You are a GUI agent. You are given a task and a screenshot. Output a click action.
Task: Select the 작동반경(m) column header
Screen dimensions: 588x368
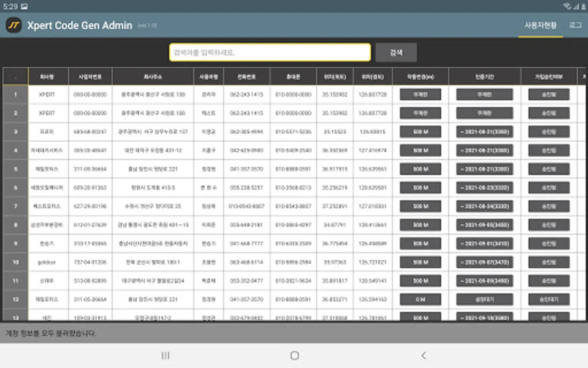421,76
